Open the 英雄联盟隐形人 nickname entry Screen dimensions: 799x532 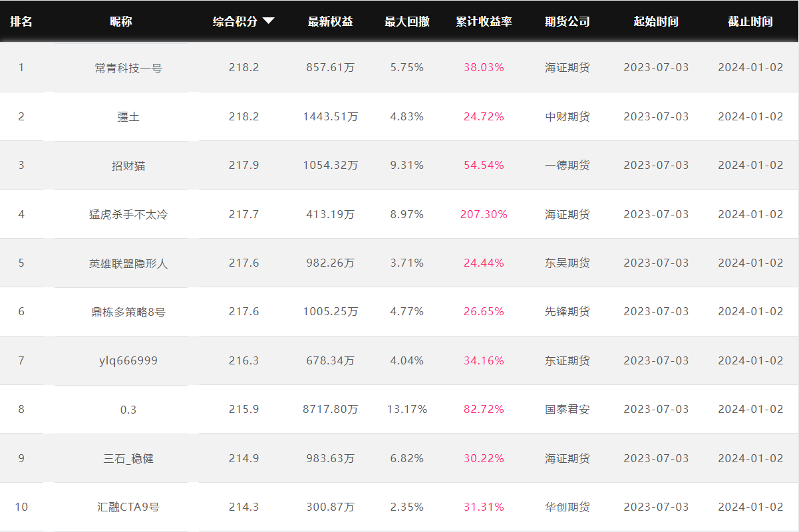[x=128, y=263]
